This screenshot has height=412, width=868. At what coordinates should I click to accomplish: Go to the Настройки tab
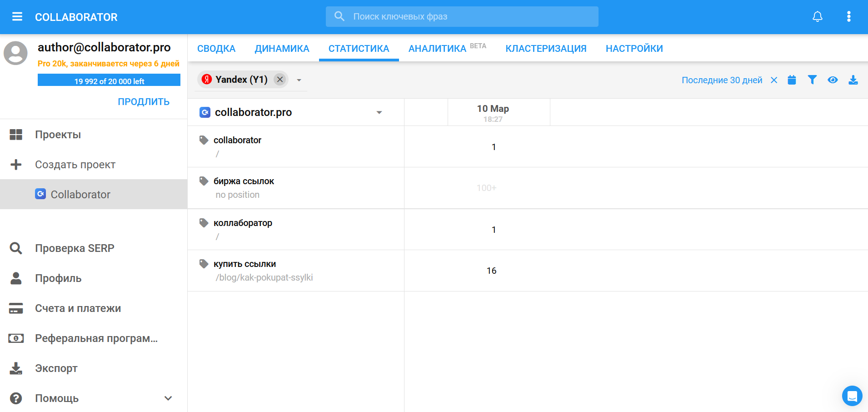(634, 48)
